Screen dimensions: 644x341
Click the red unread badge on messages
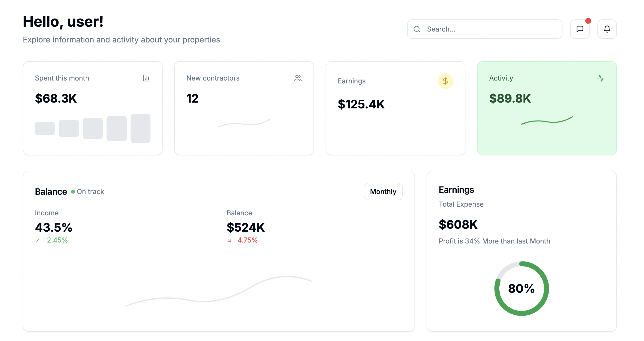click(588, 21)
